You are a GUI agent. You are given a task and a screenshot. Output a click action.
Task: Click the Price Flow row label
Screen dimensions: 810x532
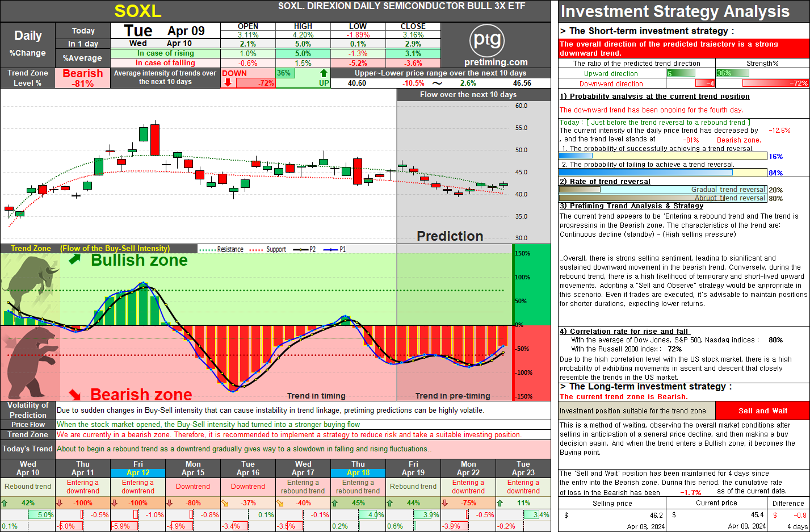pos(28,425)
